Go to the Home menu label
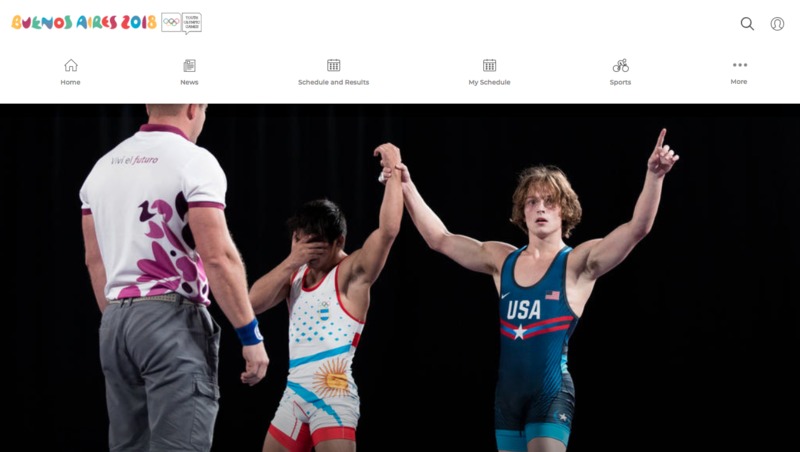The image size is (800, 452). tap(70, 82)
